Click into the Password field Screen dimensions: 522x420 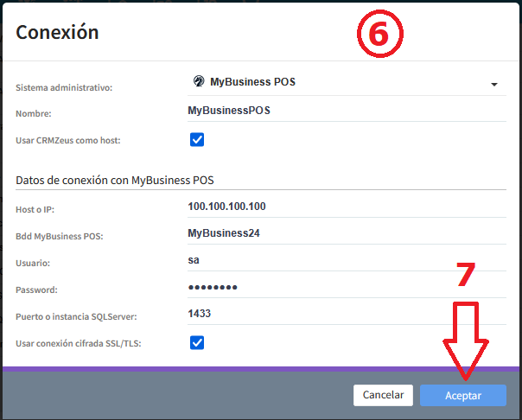346,287
